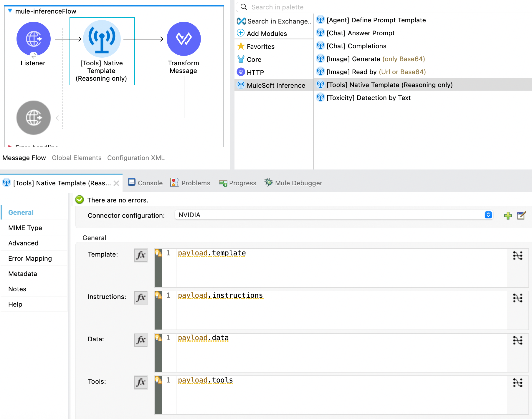This screenshot has height=419, width=532.
Task: Choose Agent Define Prompt Template operation
Action: [371, 20]
